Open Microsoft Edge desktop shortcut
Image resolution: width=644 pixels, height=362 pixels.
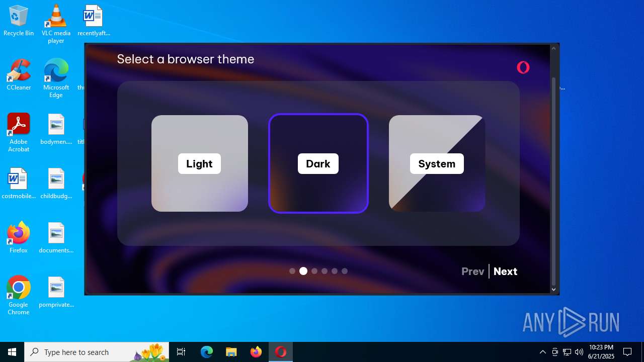(56, 78)
